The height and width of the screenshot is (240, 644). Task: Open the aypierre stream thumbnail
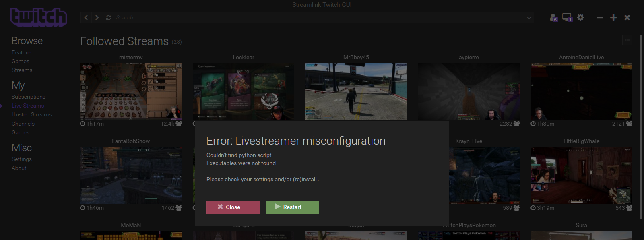469,91
